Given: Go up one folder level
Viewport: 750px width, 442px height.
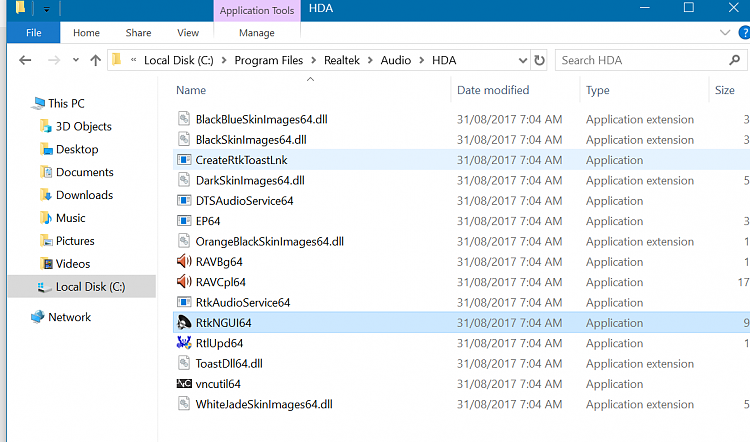Looking at the screenshot, I should 96,60.
